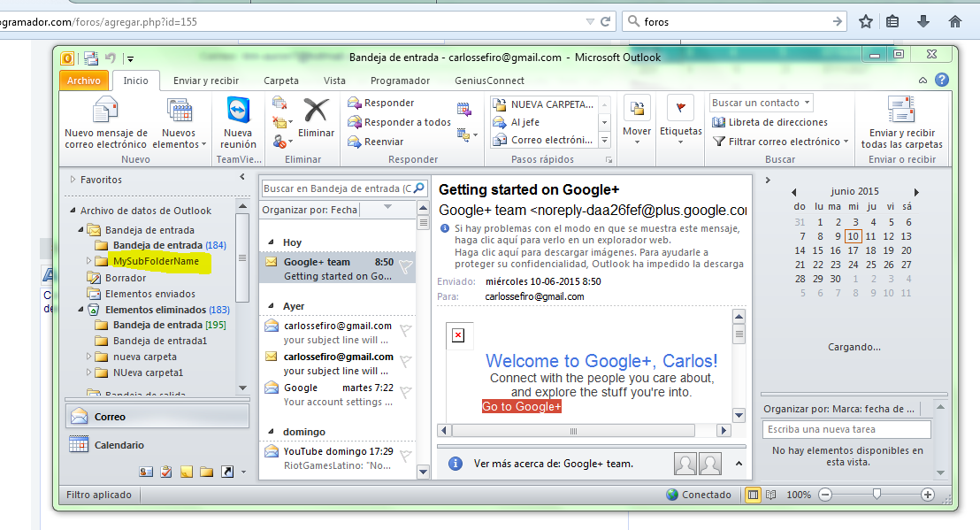Open the junk email block-sender dropdown
980x530 pixels.
tap(282, 142)
